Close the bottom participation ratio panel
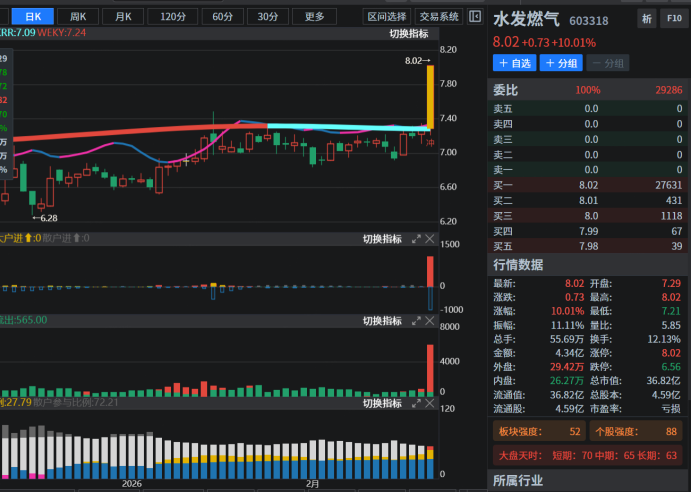Image resolution: width=692 pixels, height=492 pixels. [x=430, y=403]
